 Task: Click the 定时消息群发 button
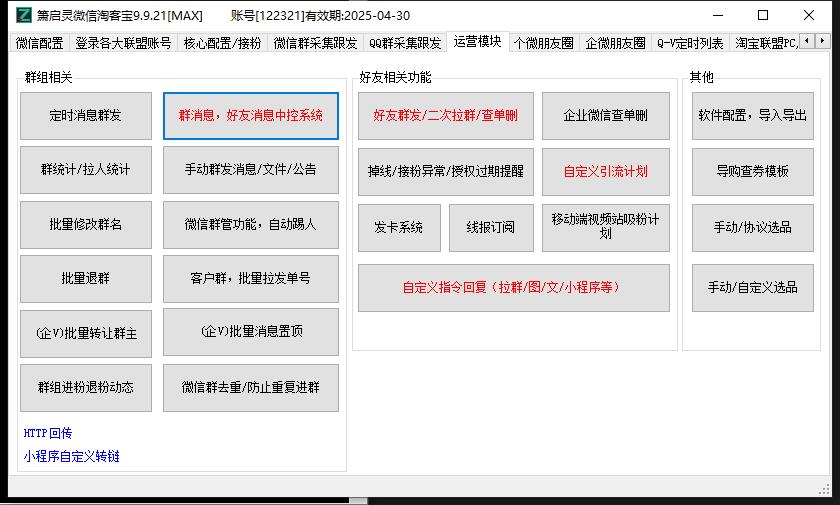pyautogui.click(x=86, y=116)
